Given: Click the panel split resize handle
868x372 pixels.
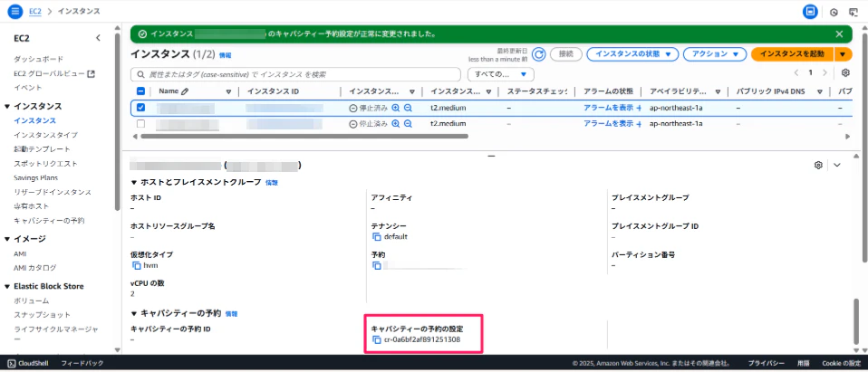Looking at the screenshot, I should coord(490,157).
